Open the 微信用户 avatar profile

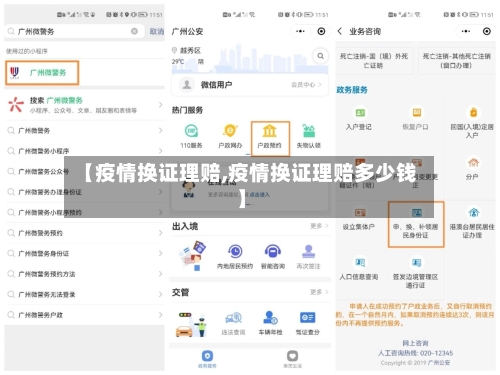[x=187, y=84]
